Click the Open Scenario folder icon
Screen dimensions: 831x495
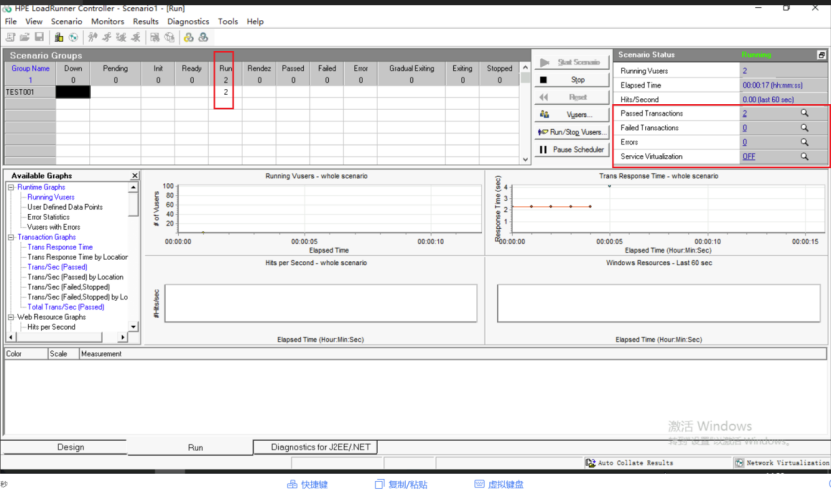coord(24,37)
